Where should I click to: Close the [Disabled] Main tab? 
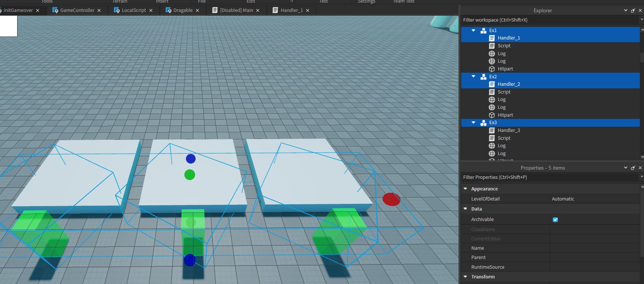point(258,10)
